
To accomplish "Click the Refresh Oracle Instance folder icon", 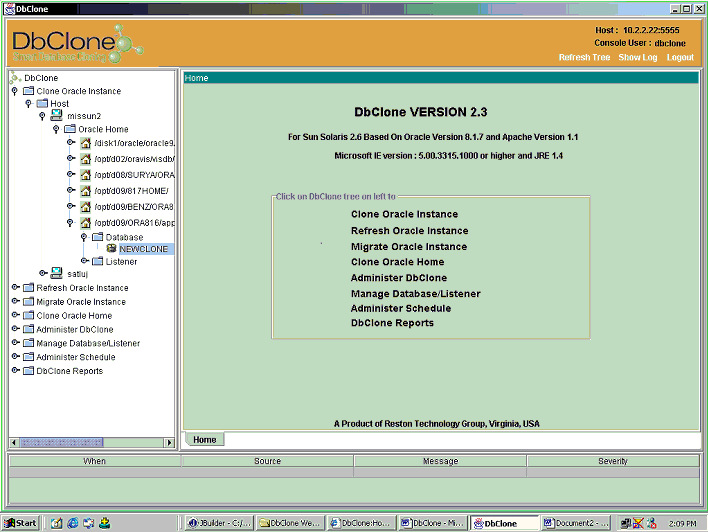I will (28, 288).
